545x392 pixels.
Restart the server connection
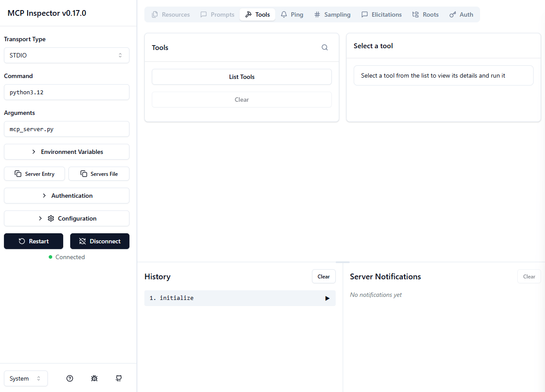(33, 241)
